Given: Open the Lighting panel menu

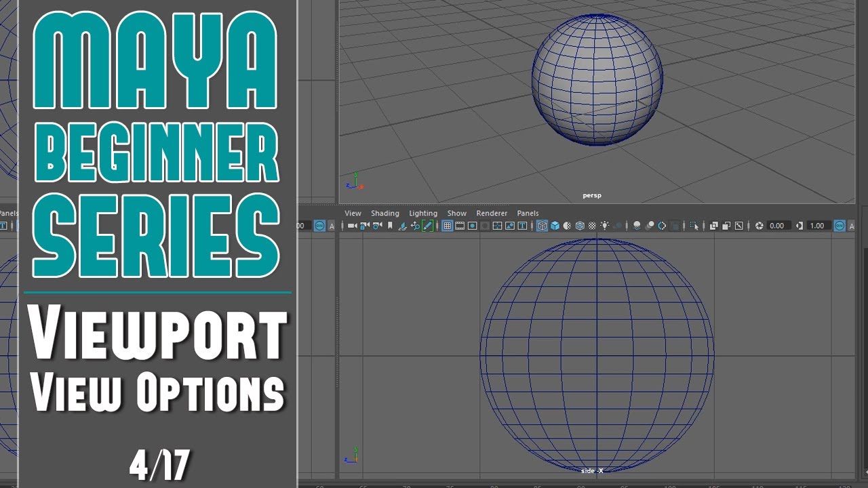Looking at the screenshot, I should [x=423, y=213].
